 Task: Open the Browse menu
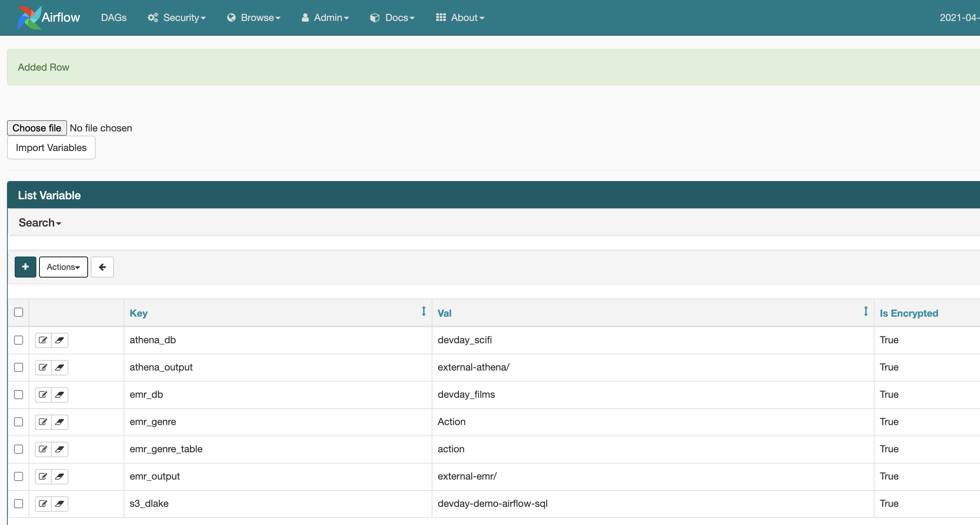(254, 17)
